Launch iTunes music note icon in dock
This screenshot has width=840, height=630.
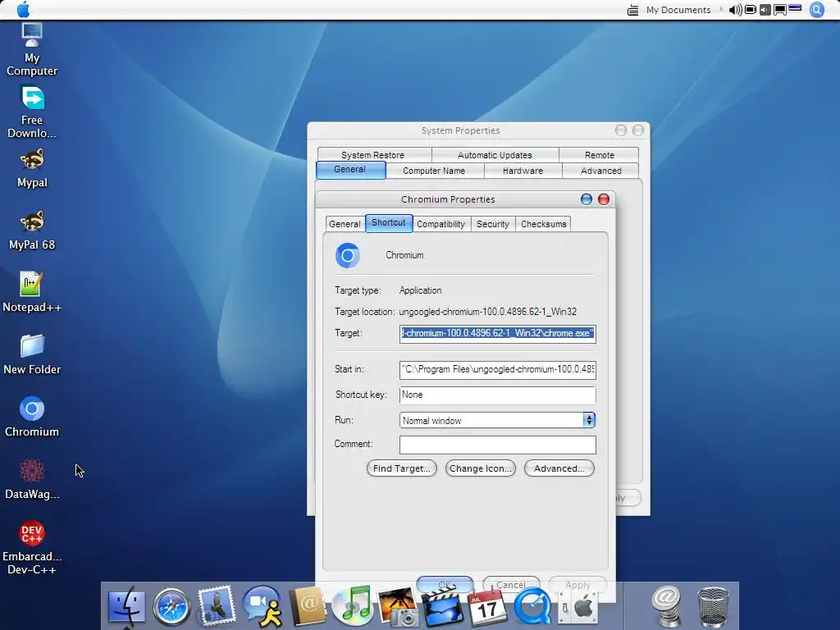pos(353,606)
